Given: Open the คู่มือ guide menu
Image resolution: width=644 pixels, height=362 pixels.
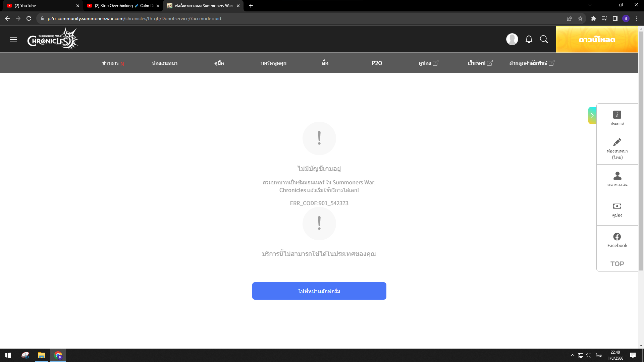Looking at the screenshot, I should 219,63.
